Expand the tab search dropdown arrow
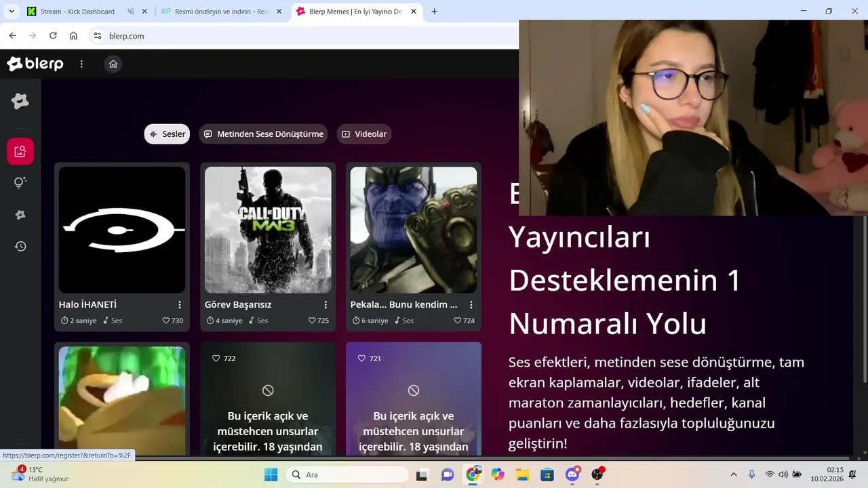Image resolution: width=868 pixels, height=488 pixels. point(12,12)
